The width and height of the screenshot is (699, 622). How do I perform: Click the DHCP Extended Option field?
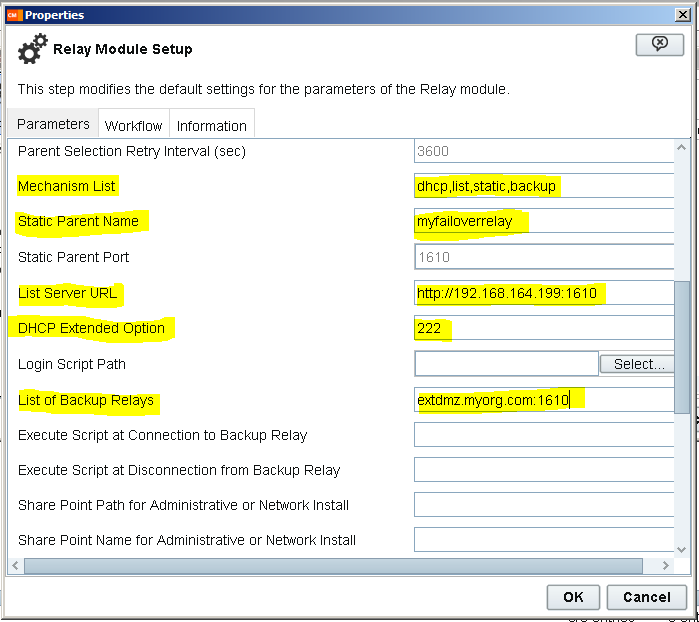click(x=544, y=328)
